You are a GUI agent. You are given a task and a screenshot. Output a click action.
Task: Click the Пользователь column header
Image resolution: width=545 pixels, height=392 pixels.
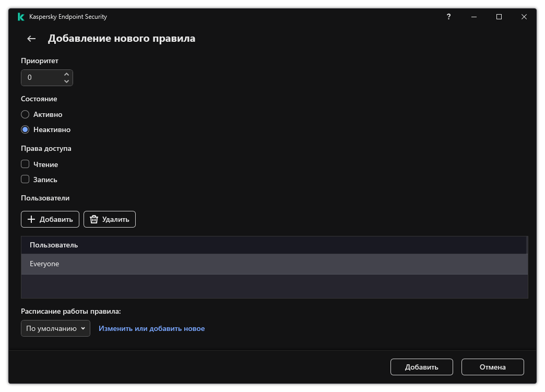pyautogui.click(x=54, y=245)
